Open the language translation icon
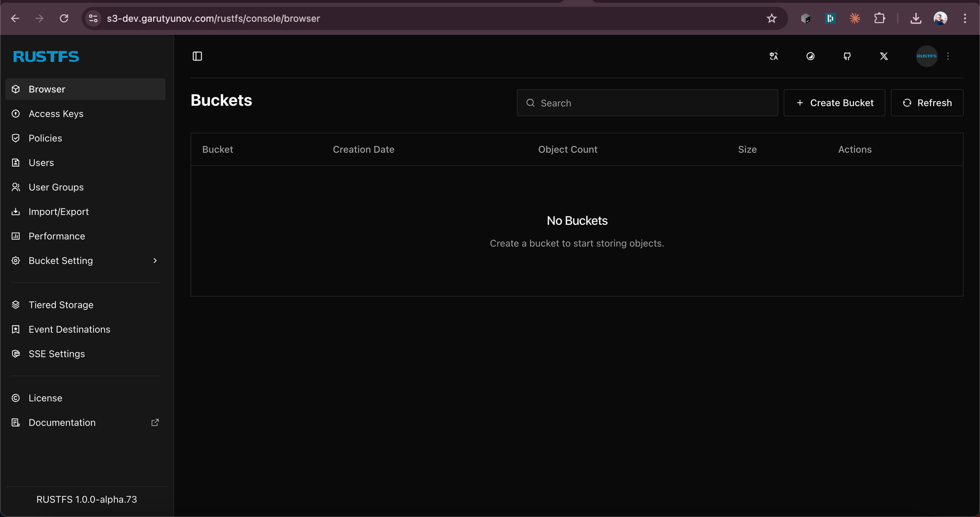The width and height of the screenshot is (980, 517). pos(773,56)
